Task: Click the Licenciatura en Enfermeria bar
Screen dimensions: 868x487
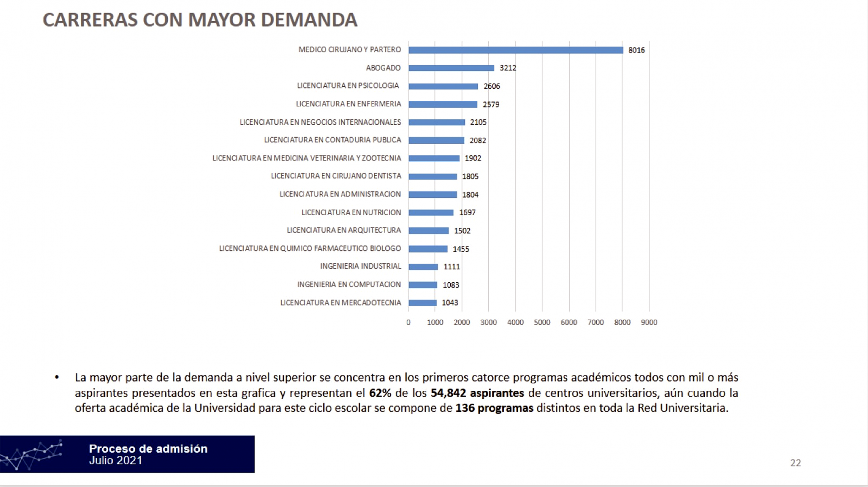Action: coord(443,104)
